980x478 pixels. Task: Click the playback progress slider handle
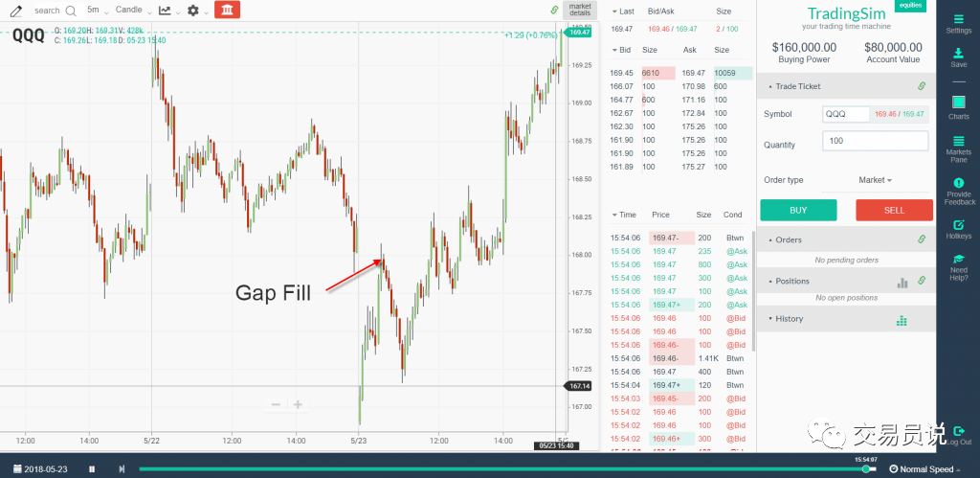(x=865, y=468)
